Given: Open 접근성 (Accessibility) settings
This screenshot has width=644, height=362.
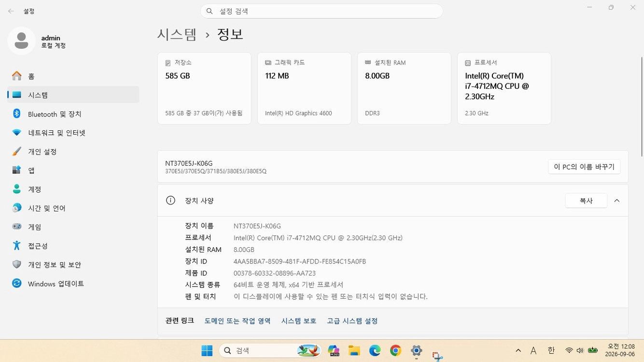Looking at the screenshot, I should [x=73, y=246].
